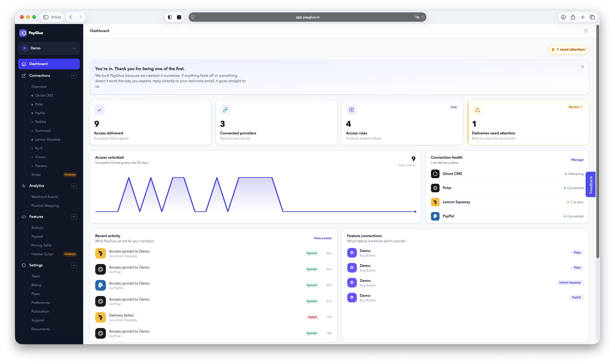
Task: Go forward with the browser forward arrow
Action: (80, 17)
